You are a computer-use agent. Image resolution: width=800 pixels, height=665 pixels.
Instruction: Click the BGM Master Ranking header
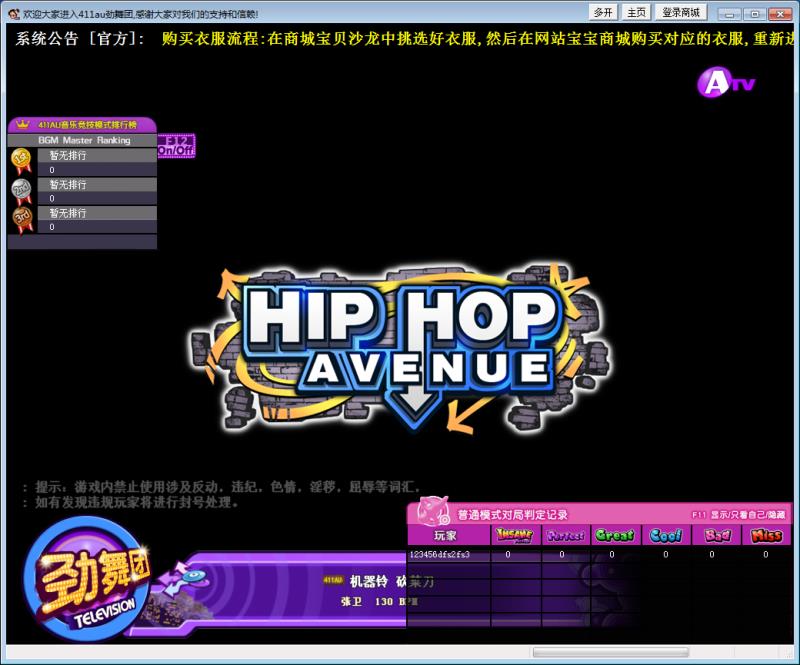tap(84, 140)
